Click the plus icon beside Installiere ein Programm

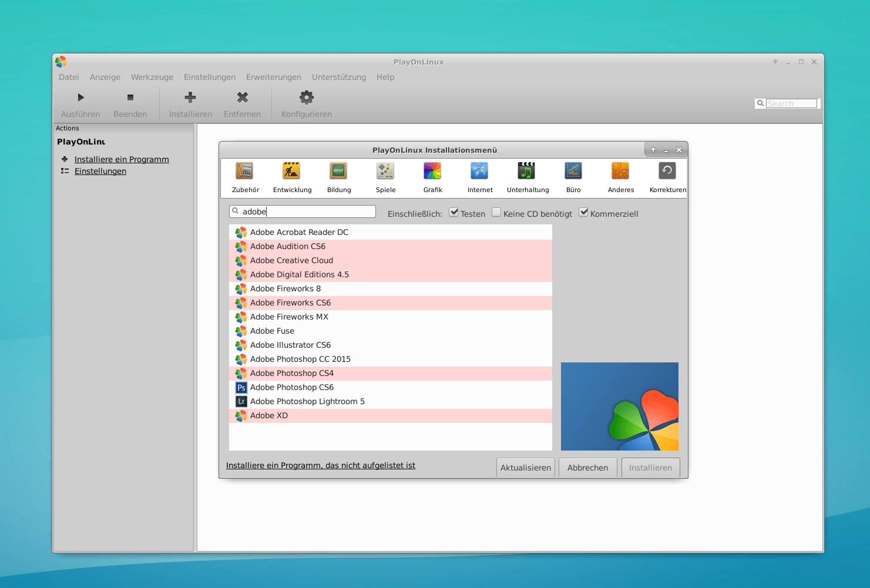pyautogui.click(x=65, y=159)
